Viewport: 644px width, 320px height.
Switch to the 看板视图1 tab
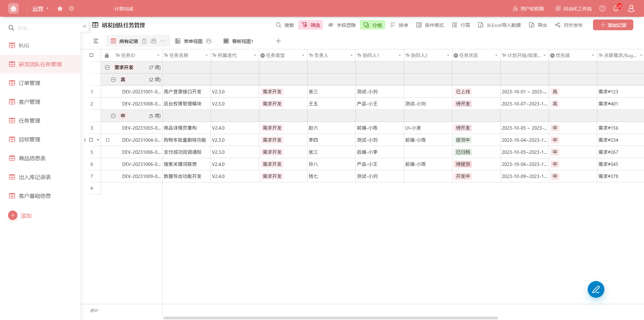point(239,41)
